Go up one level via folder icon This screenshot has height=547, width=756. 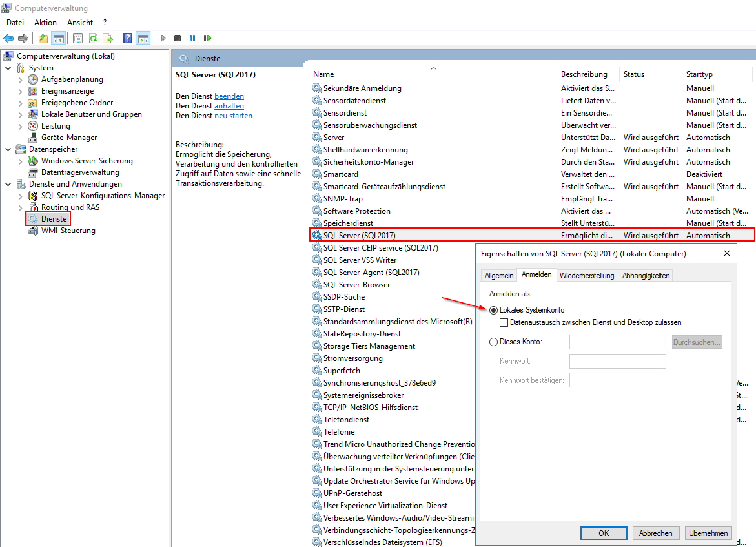[x=43, y=38]
